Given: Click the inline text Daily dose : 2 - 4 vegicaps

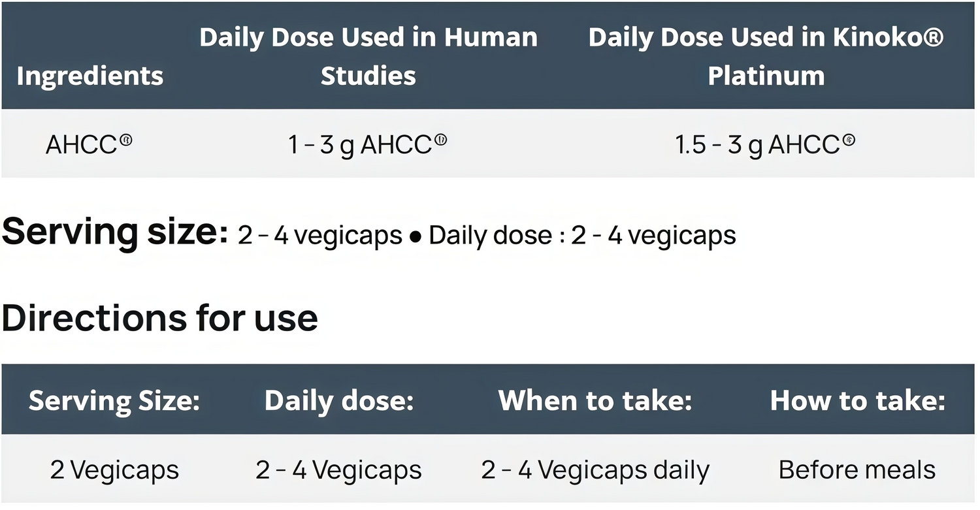Looking at the screenshot, I should pyautogui.click(x=582, y=235).
